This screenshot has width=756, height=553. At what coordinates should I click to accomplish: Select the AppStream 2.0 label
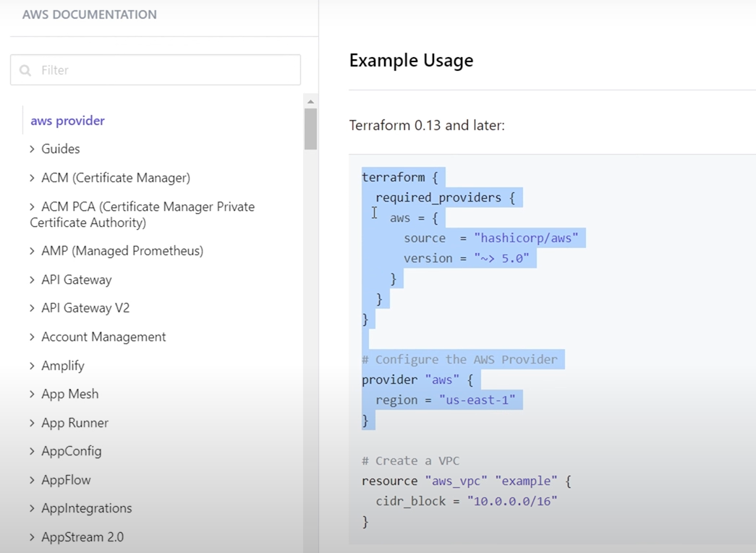(83, 537)
